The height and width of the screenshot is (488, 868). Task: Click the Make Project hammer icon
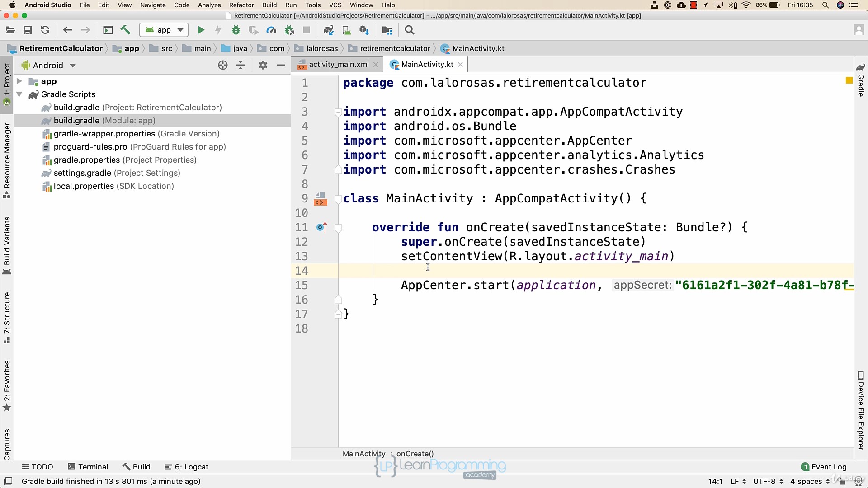(x=125, y=30)
